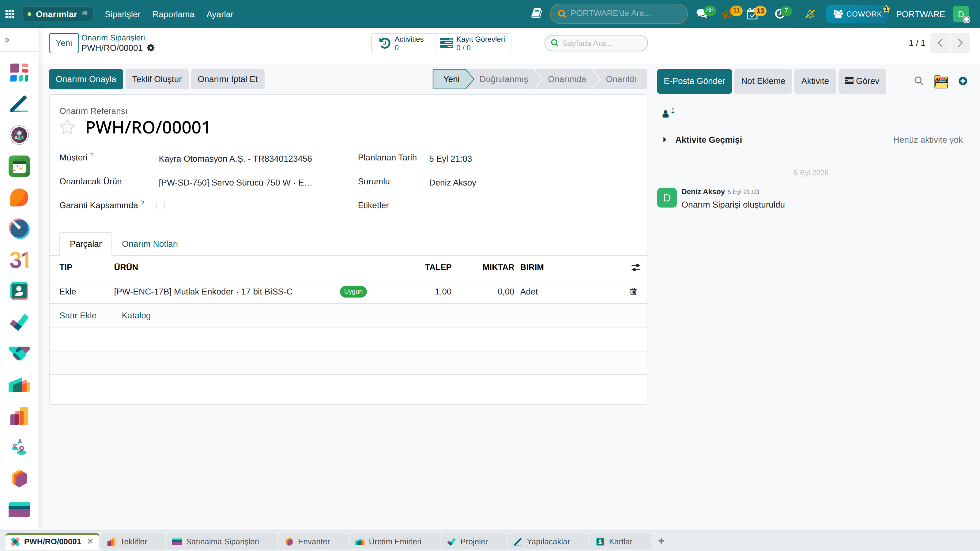Click the gear icon next to PWH/RO/00001
The height and width of the screenshot is (551, 980).
click(x=151, y=48)
